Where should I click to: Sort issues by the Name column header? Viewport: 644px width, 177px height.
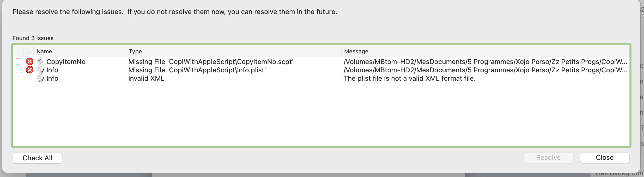click(44, 52)
